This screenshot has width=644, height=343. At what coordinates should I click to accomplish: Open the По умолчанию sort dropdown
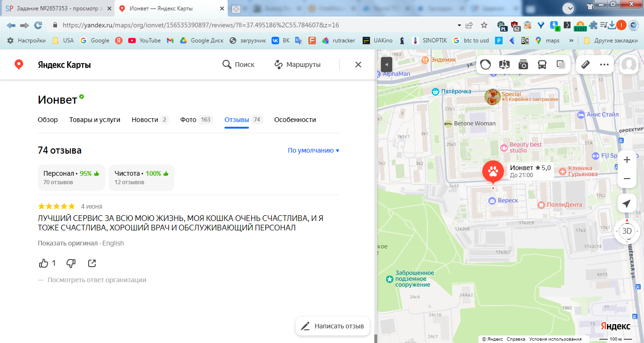tap(314, 150)
